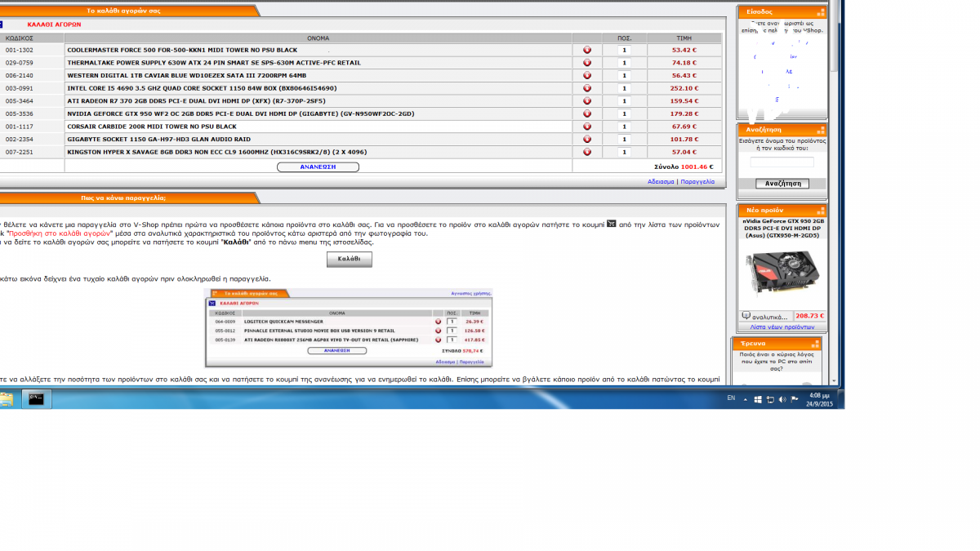The image size is (980, 551).
Task: Click product code 003-0991
Action: (x=20, y=88)
